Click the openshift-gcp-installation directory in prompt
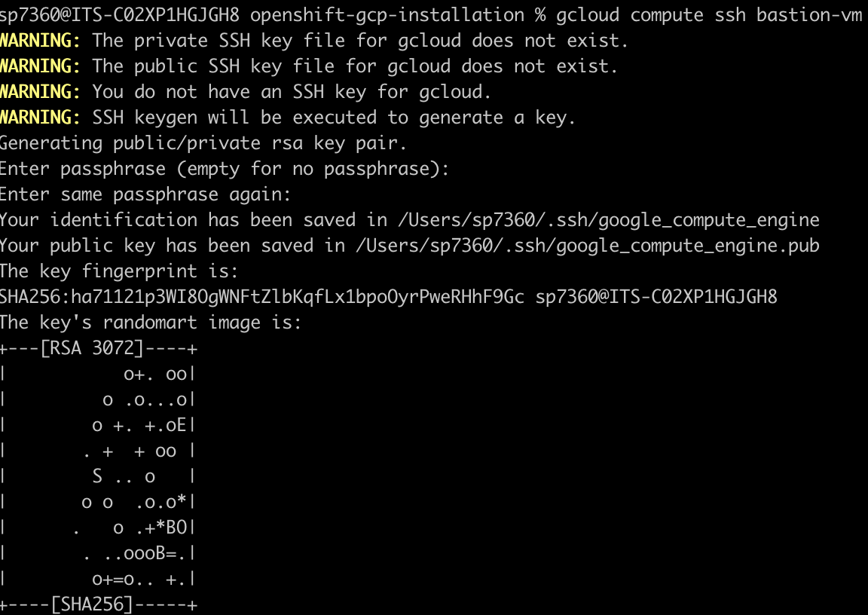Screen dimensions: 868x615 pyautogui.click(x=387, y=15)
